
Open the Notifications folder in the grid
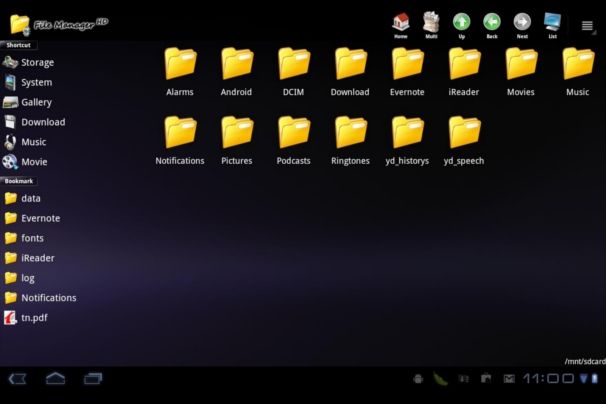pos(180,141)
